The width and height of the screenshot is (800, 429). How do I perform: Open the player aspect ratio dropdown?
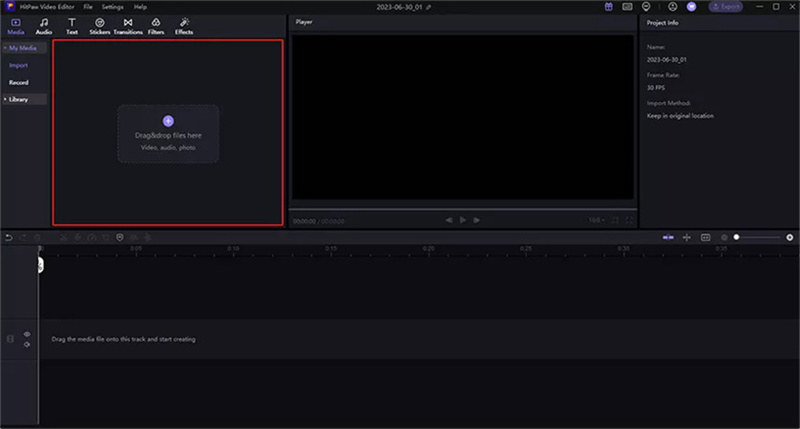pyautogui.click(x=595, y=220)
